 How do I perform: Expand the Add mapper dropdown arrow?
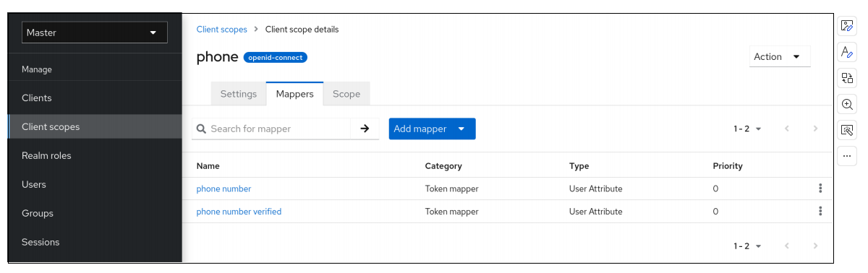(x=461, y=129)
